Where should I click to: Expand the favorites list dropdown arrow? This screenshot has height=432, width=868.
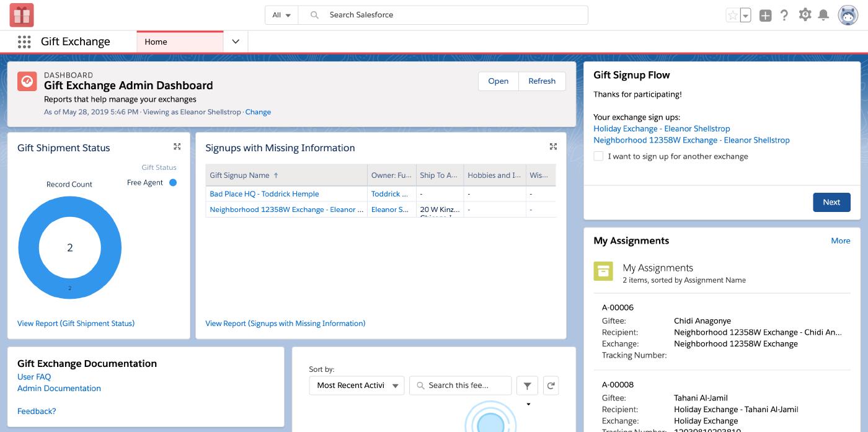point(746,15)
